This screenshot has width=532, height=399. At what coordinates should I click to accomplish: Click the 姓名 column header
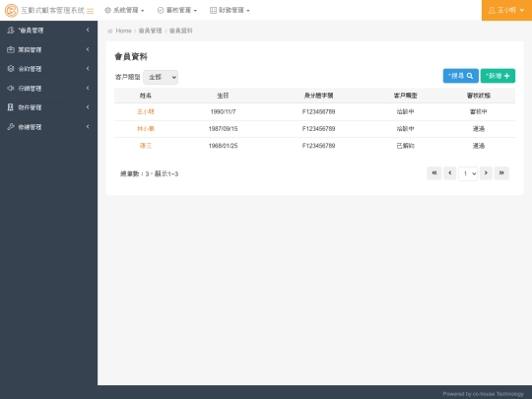pos(146,96)
